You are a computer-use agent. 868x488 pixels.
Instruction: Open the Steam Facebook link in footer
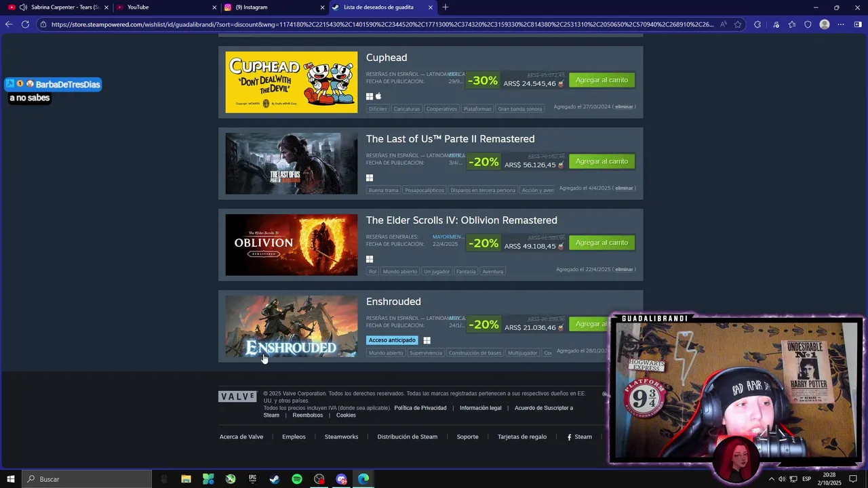(x=580, y=437)
